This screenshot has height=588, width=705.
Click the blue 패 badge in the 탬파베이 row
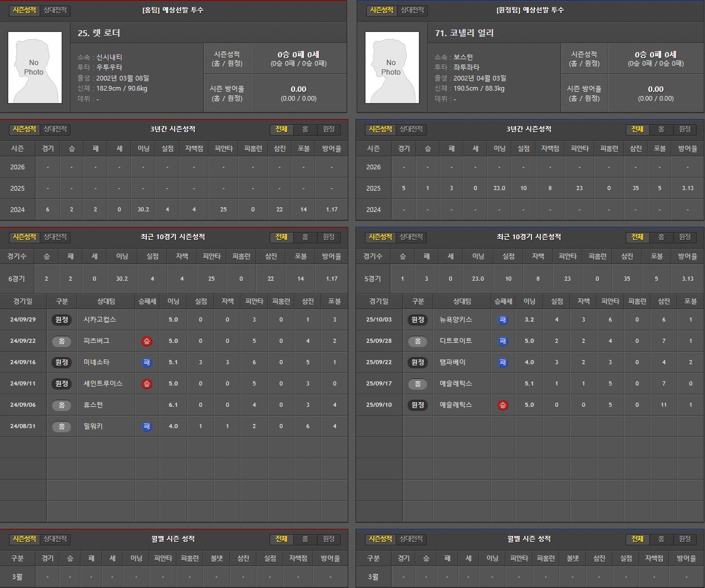503,362
